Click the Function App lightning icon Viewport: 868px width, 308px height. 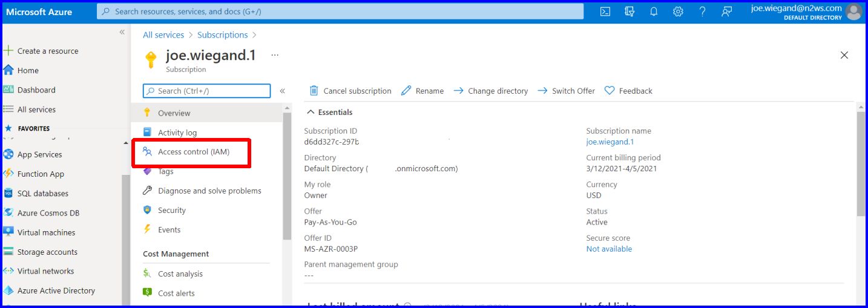click(8, 174)
